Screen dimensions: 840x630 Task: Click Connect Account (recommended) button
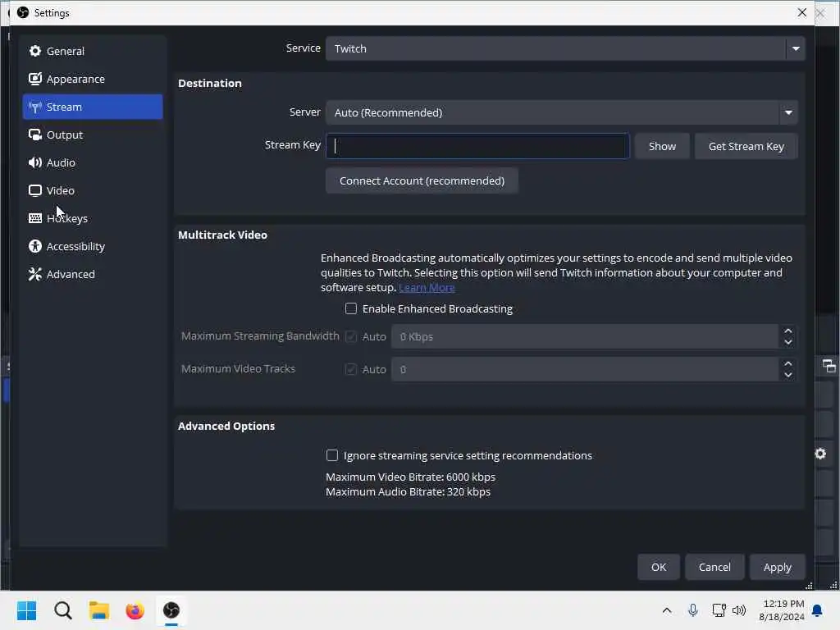422,180
